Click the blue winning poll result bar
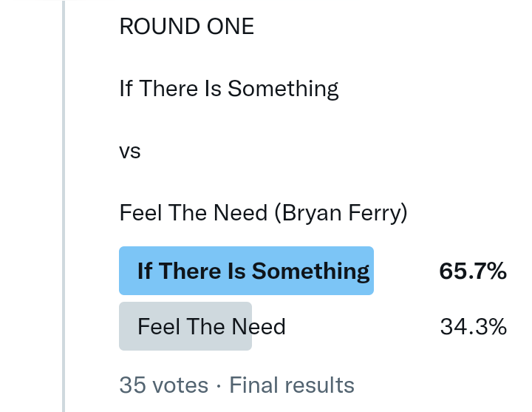This screenshot has height=412, width=532. pos(247,271)
